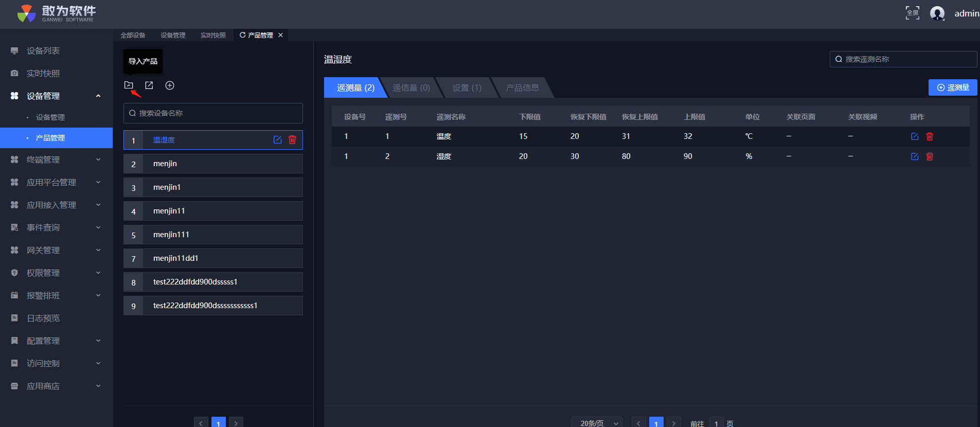Viewport: 980px width, 427px height.
Task: Select the 遥信量 (0) tab
Action: click(x=411, y=87)
